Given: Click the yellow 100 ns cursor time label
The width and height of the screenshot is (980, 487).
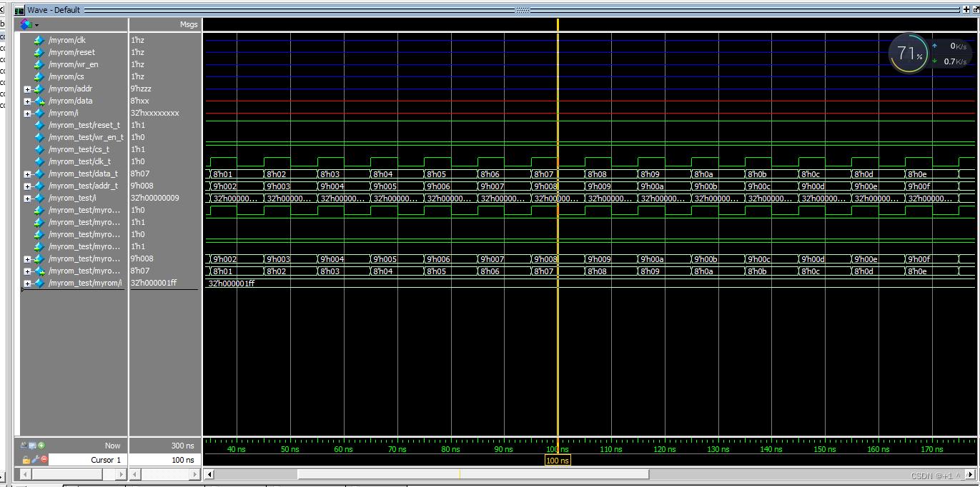Looking at the screenshot, I should [558, 461].
